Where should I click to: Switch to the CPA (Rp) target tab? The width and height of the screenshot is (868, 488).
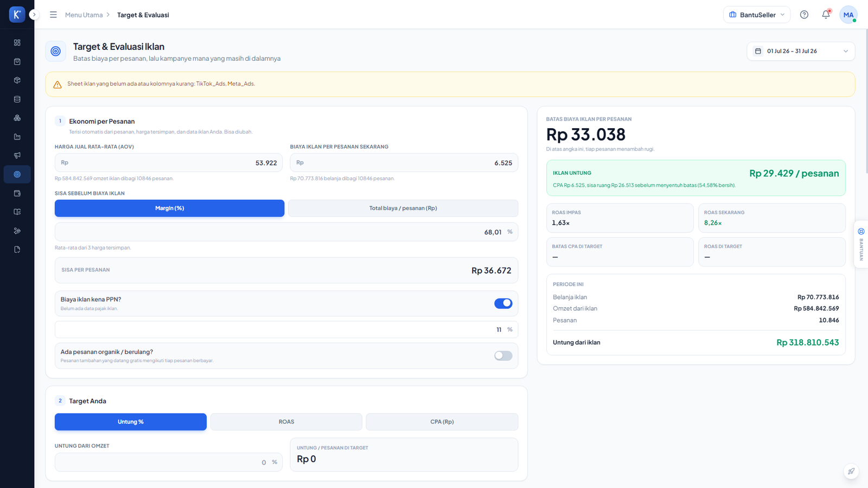[x=442, y=422]
